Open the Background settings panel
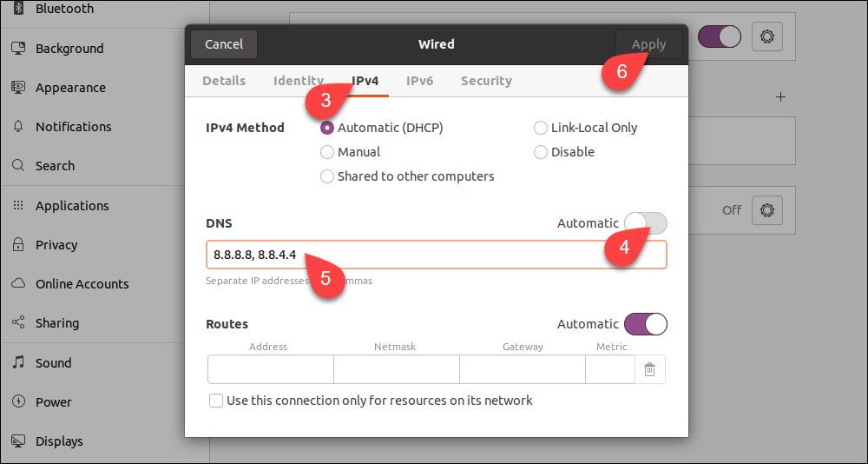This screenshot has width=868, height=464. (x=69, y=49)
